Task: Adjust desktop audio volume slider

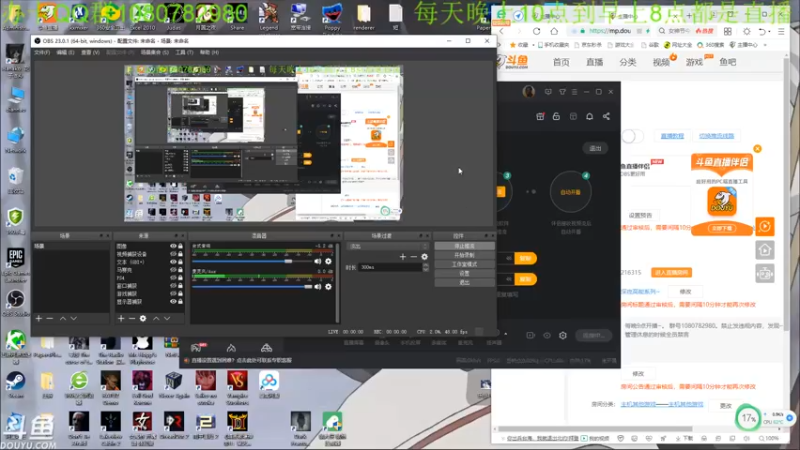Action: click(288, 261)
